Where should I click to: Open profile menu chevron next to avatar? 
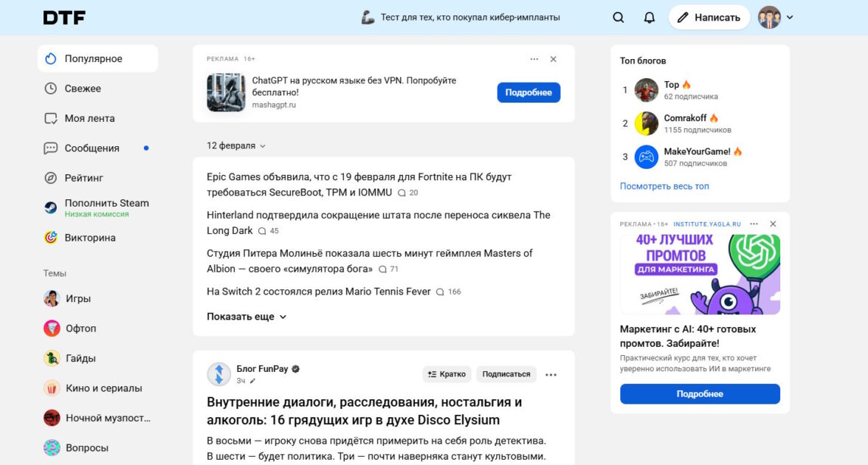[790, 17]
